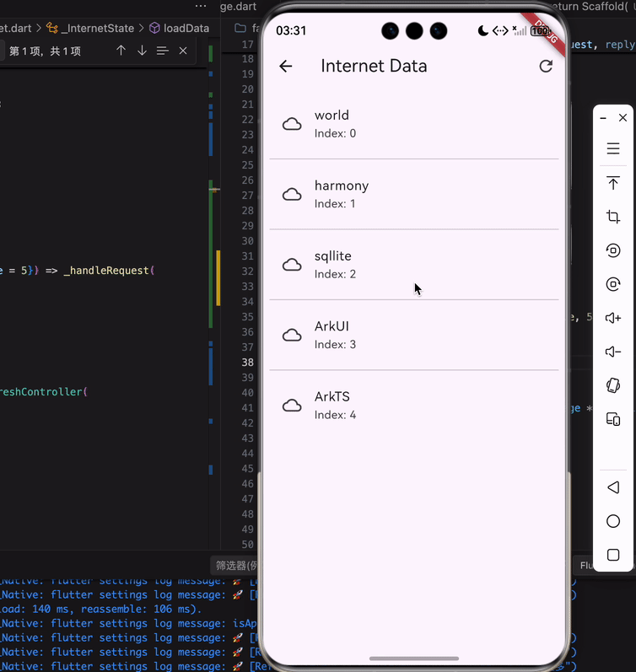This screenshot has height=672, width=636.
Task: Select loadData in the breadcrumb
Action: (186, 29)
